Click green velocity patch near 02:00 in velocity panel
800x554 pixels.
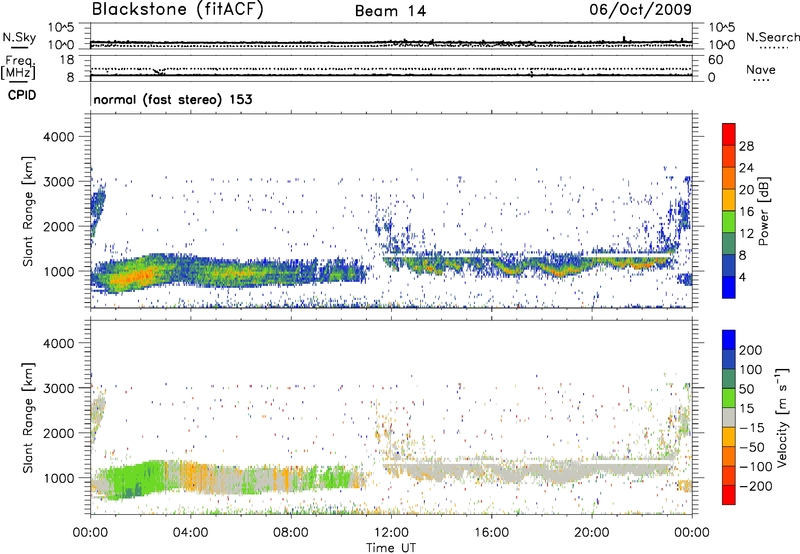coord(138,479)
